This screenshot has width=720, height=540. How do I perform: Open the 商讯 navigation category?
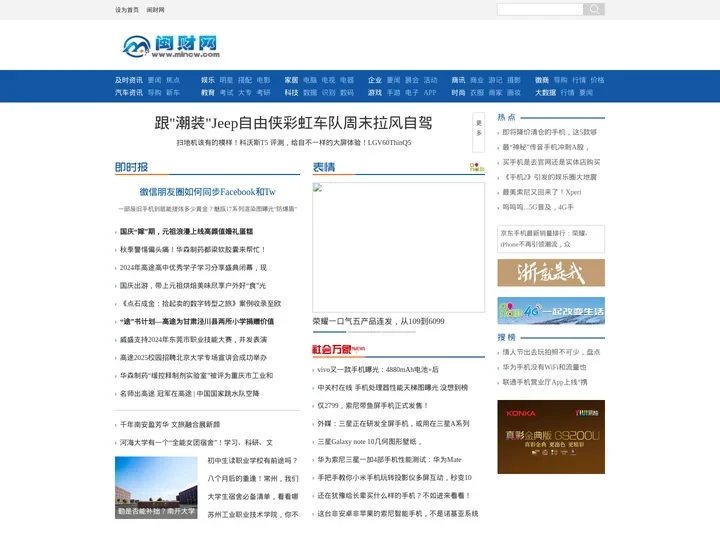pos(458,80)
